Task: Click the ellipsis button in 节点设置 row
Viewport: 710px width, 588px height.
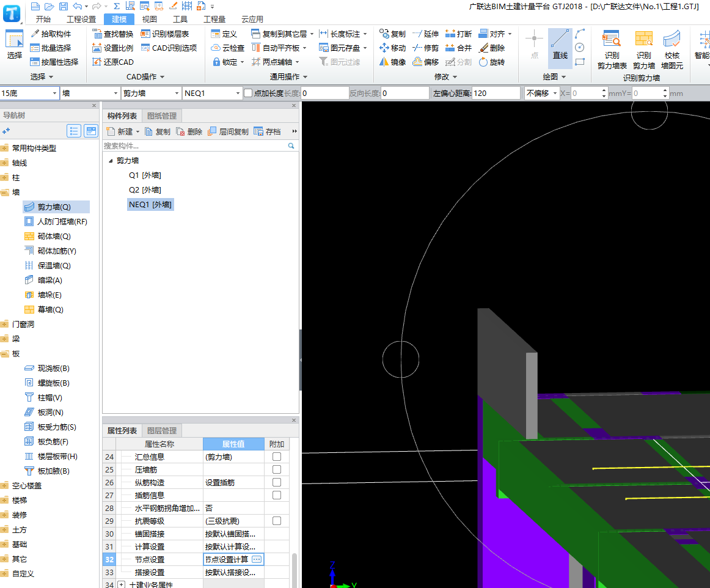Action: [x=256, y=559]
